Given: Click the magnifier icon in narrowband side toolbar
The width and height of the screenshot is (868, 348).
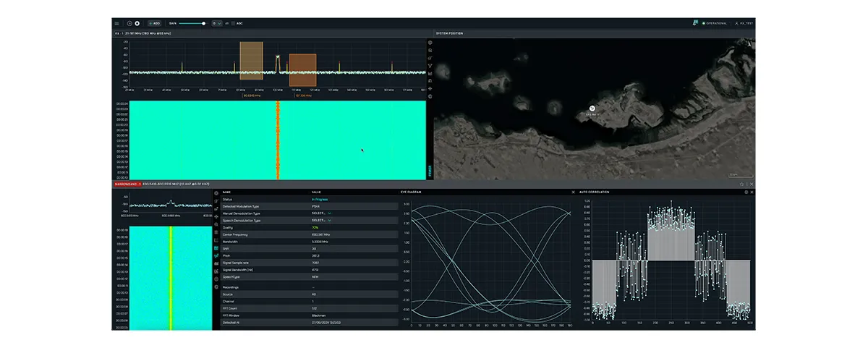Looking at the screenshot, I should pos(216,224).
